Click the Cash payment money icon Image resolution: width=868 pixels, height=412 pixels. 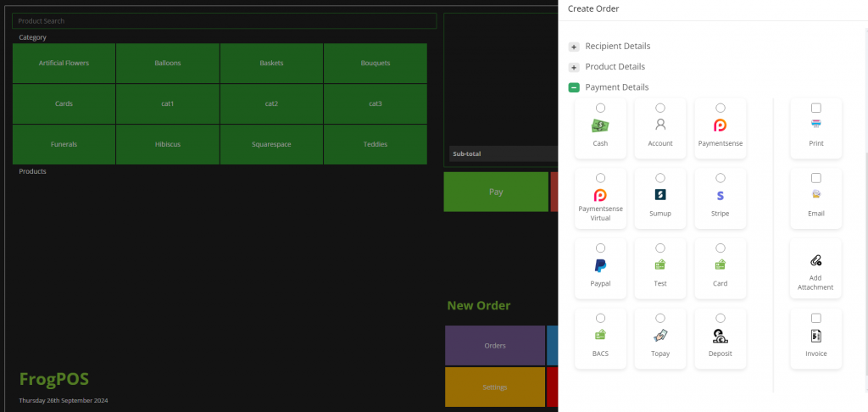click(x=600, y=125)
